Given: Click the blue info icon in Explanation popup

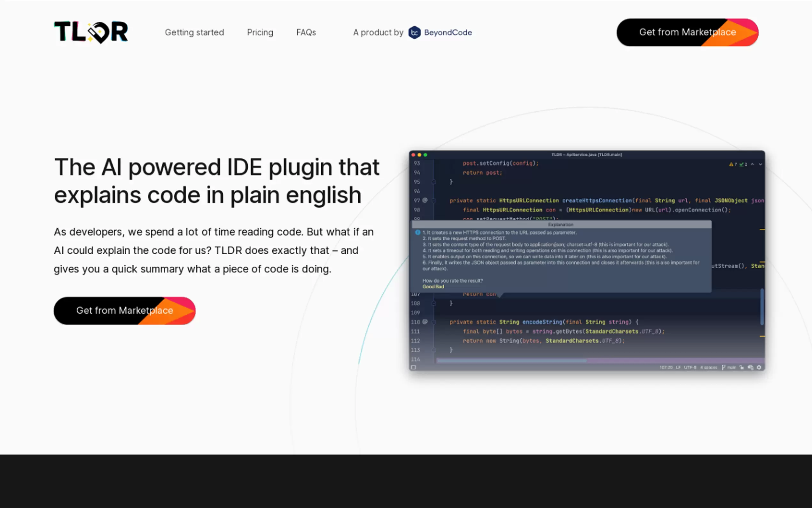Looking at the screenshot, I should 418,232.
